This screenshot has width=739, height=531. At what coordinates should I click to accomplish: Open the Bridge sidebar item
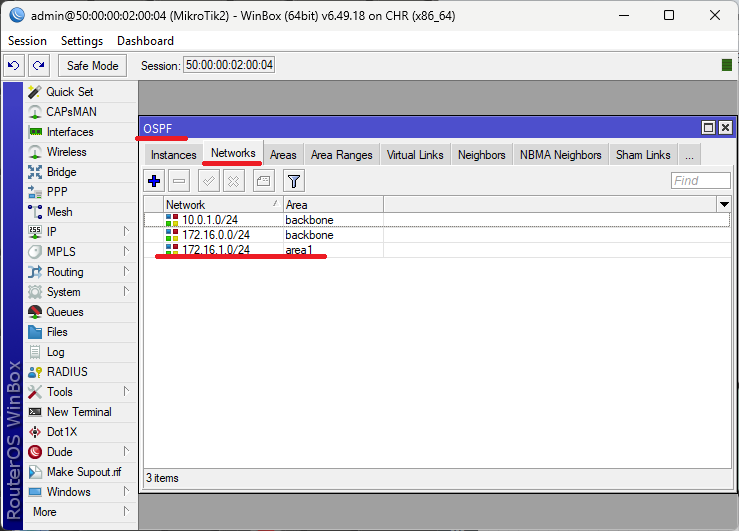tap(61, 172)
